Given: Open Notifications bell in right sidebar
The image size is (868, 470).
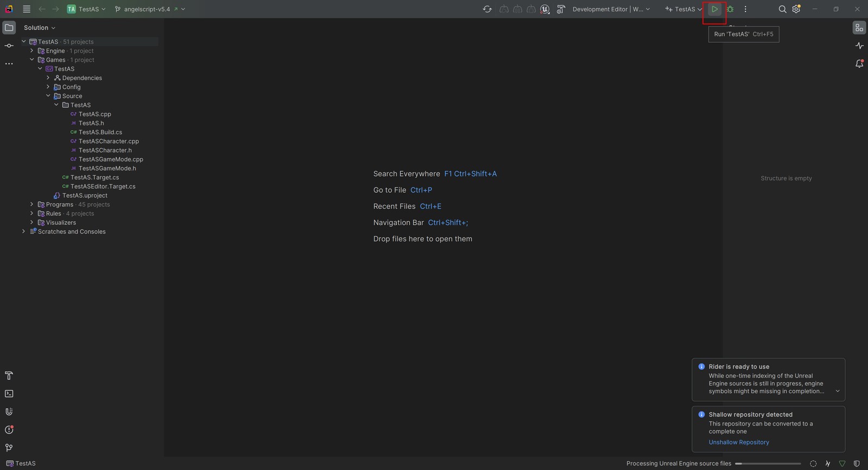Looking at the screenshot, I should coord(859,63).
